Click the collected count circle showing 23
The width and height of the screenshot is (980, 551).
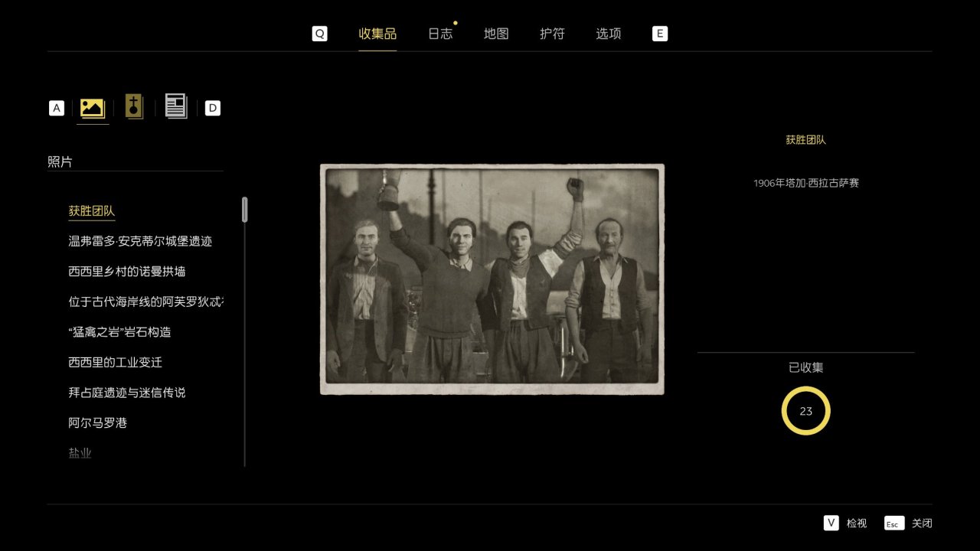pyautogui.click(x=806, y=411)
